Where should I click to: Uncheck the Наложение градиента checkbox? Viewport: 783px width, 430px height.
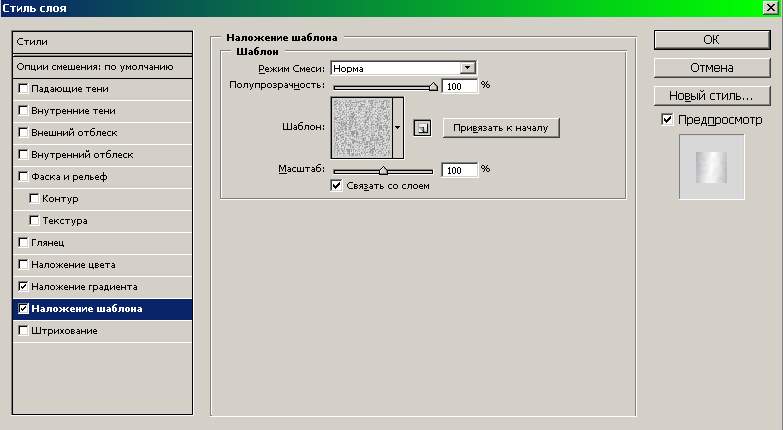pyautogui.click(x=23, y=286)
